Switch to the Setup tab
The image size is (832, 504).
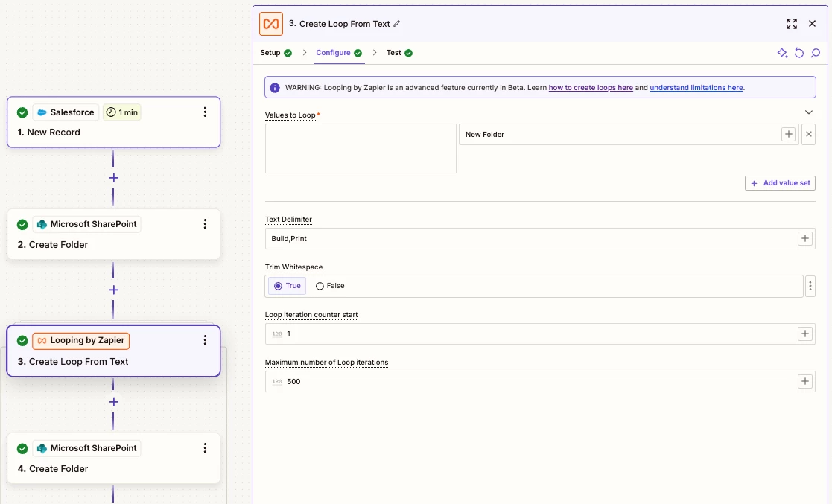(x=276, y=53)
